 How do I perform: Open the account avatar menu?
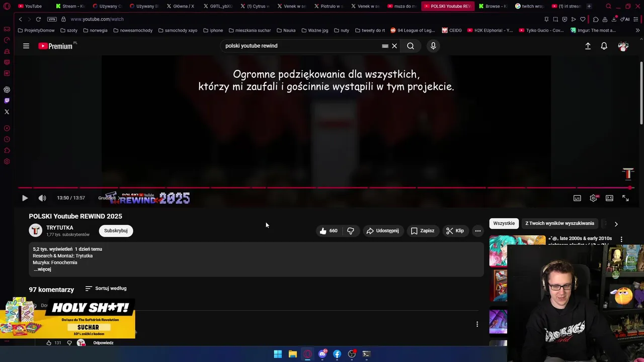click(x=623, y=46)
